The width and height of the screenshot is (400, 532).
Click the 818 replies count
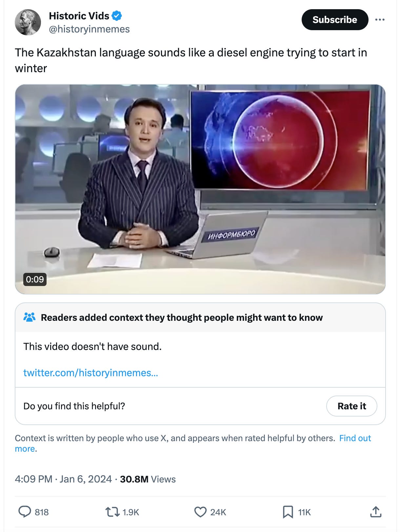(42, 512)
